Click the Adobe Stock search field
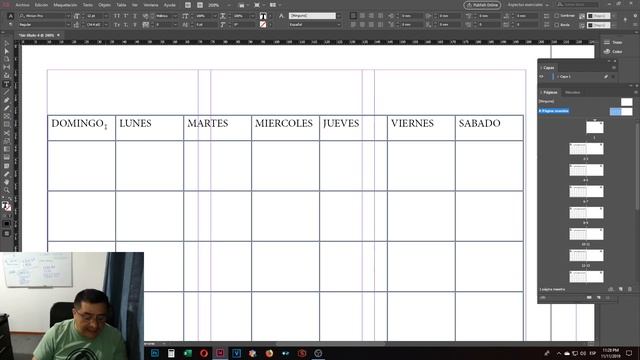Screen dimensions: 640x360 578,4
